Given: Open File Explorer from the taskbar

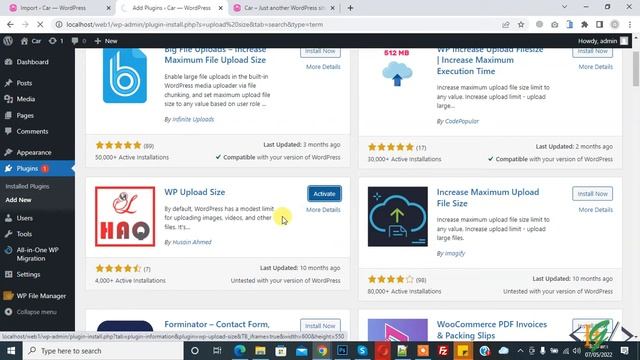Looking at the screenshot, I should point(260,351).
